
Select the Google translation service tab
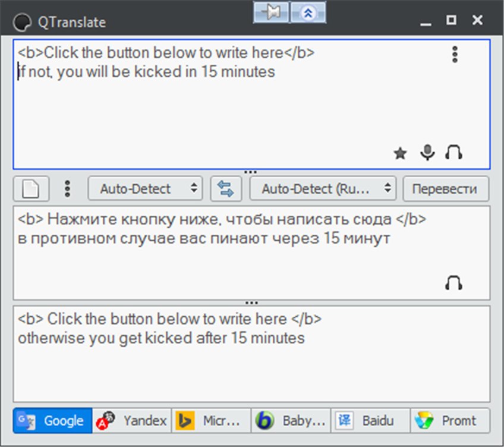point(53,421)
